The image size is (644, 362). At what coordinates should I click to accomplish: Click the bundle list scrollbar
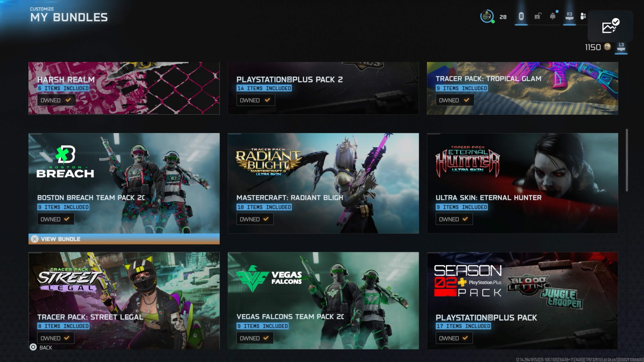point(627,160)
